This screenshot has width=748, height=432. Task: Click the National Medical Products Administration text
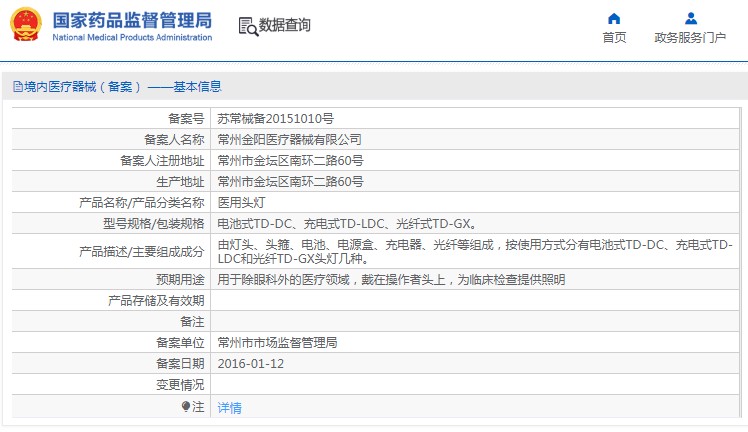131,38
